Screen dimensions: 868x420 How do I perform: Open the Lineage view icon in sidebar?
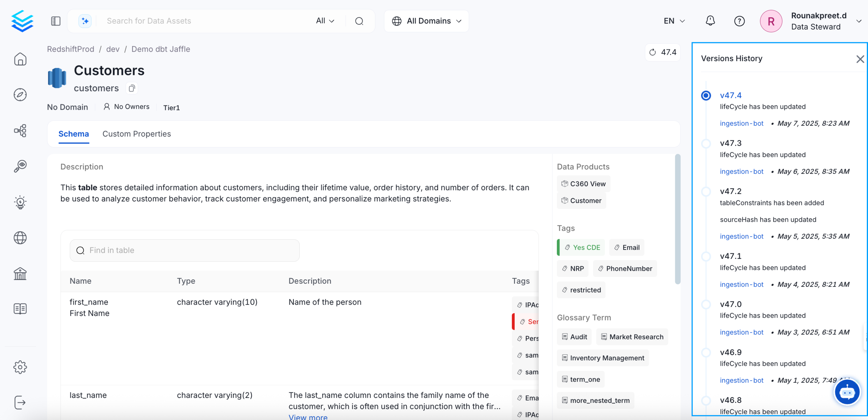point(20,130)
